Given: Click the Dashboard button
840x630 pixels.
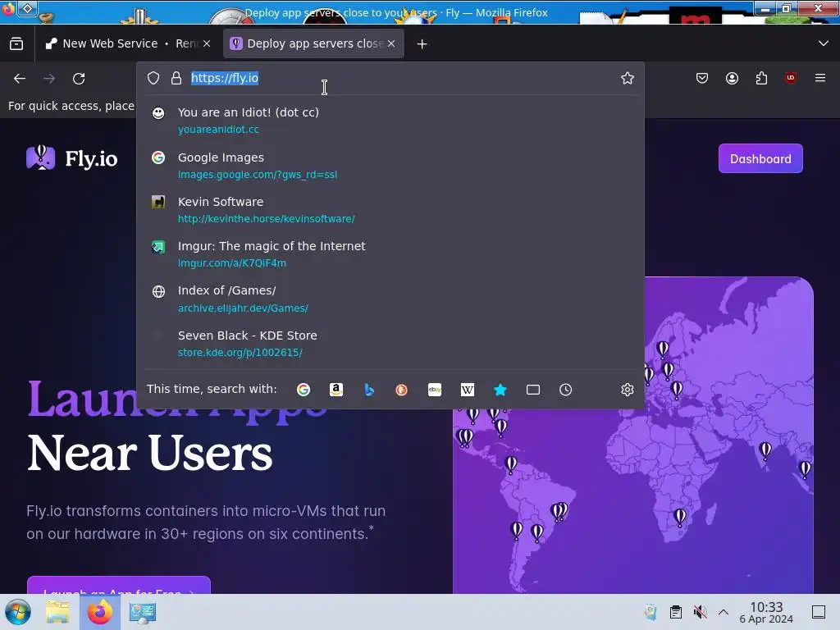Looking at the screenshot, I should pyautogui.click(x=760, y=158).
